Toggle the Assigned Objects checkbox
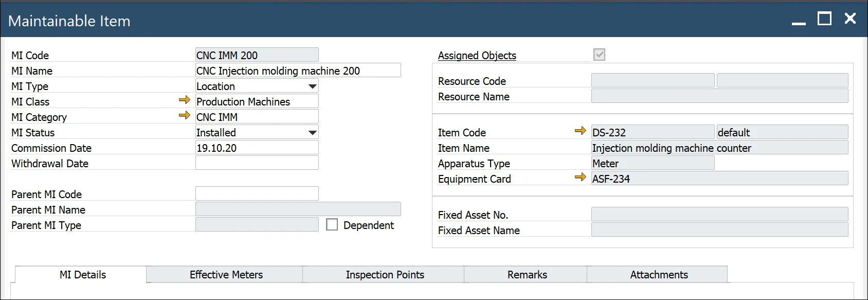 pyautogui.click(x=599, y=55)
